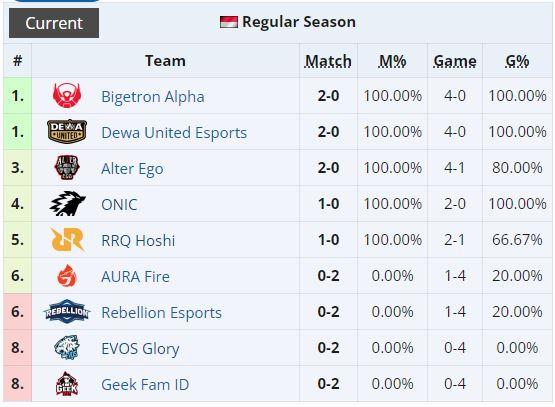Click the Alter Ego team logo

[x=67, y=167]
